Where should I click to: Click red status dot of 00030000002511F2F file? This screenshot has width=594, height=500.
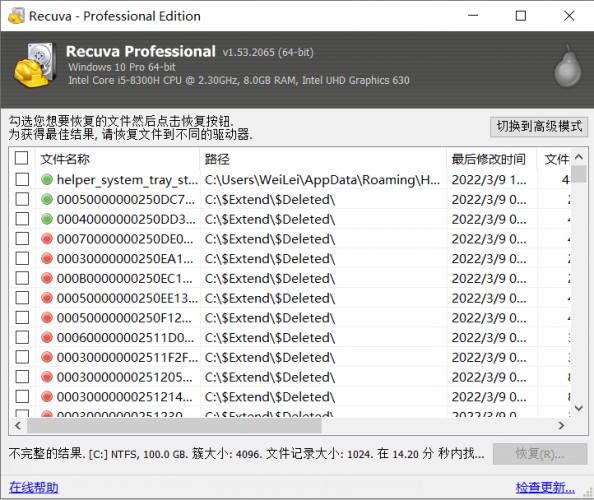click(x=47, y=357)
